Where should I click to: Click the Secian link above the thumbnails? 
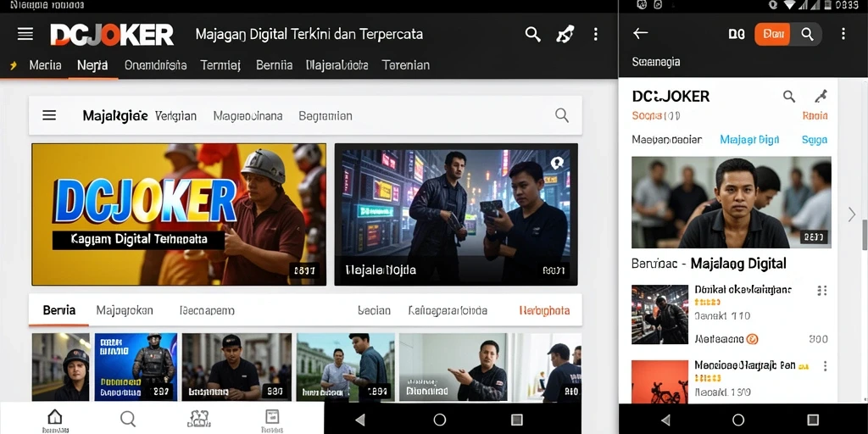pos(374,310)
